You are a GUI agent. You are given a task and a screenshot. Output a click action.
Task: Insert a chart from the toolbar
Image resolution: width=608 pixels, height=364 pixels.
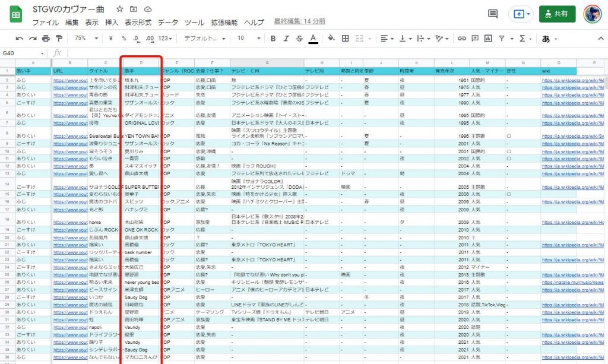pyautogui.click(x=488, y=38)
